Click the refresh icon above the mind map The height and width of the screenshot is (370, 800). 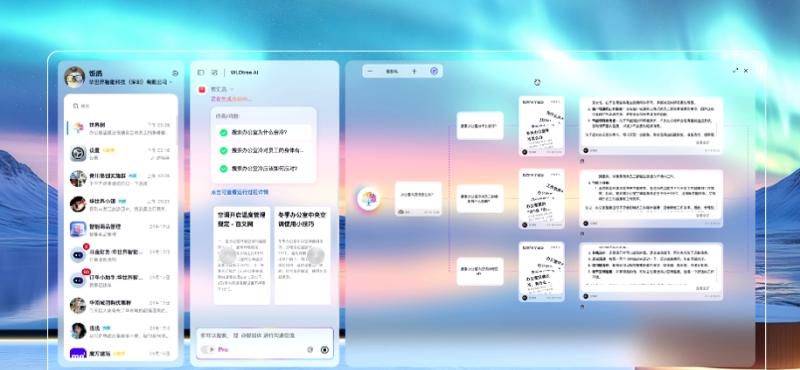537,82
